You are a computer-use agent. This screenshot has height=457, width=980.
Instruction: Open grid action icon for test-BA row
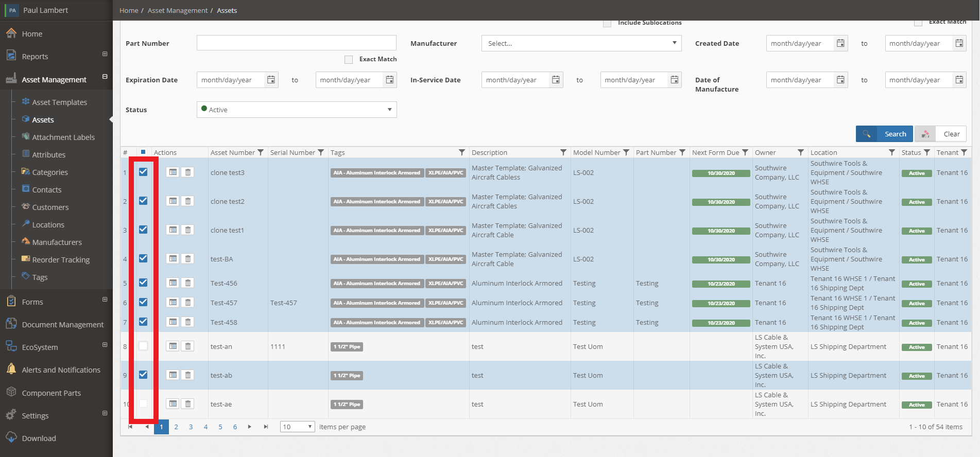coord(173,259)
